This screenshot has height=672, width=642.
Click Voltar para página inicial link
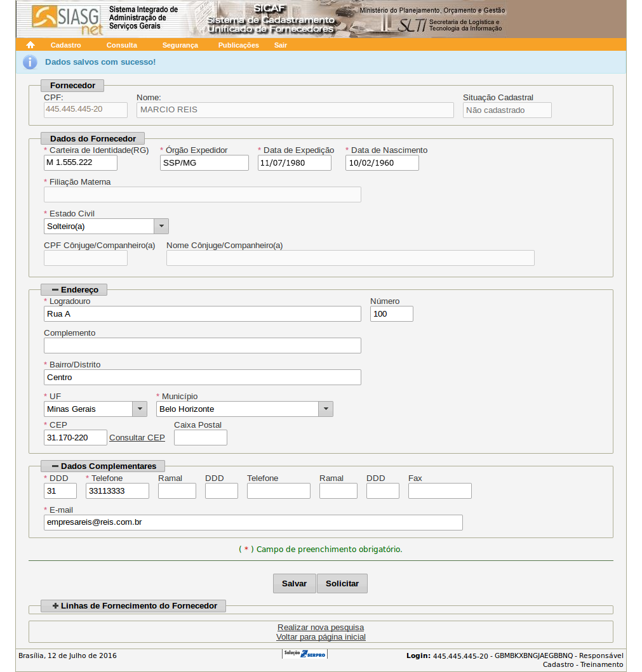(321, 637)
